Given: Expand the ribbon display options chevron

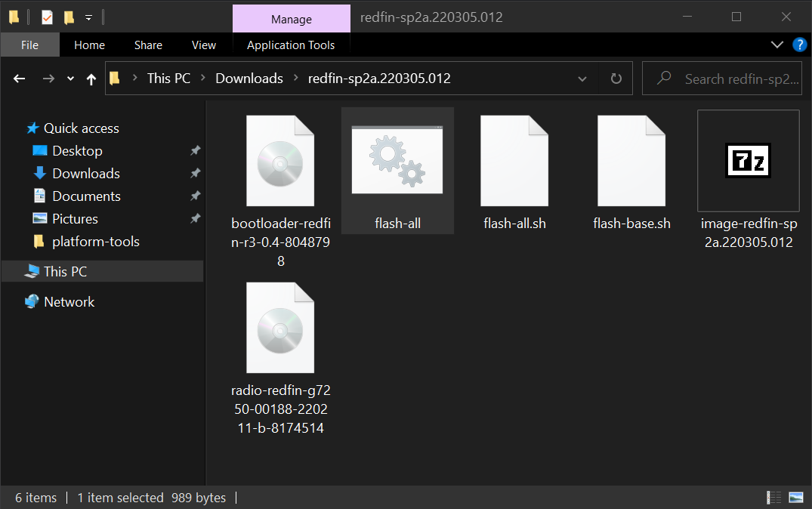Looking at the screenshot, I should click(777, 45).
